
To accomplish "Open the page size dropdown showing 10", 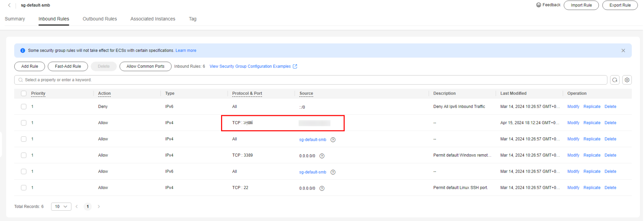I will click(61, 206).
